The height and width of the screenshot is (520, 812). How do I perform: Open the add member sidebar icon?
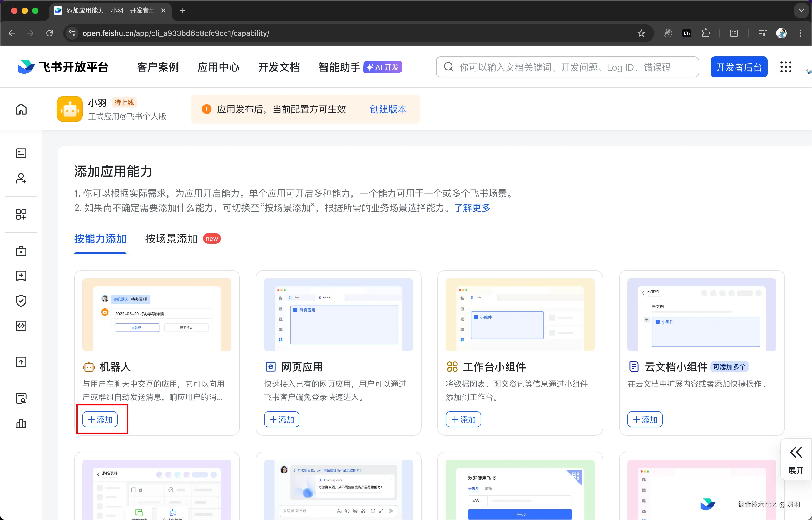pyautogui.click(x=21, y=178)
